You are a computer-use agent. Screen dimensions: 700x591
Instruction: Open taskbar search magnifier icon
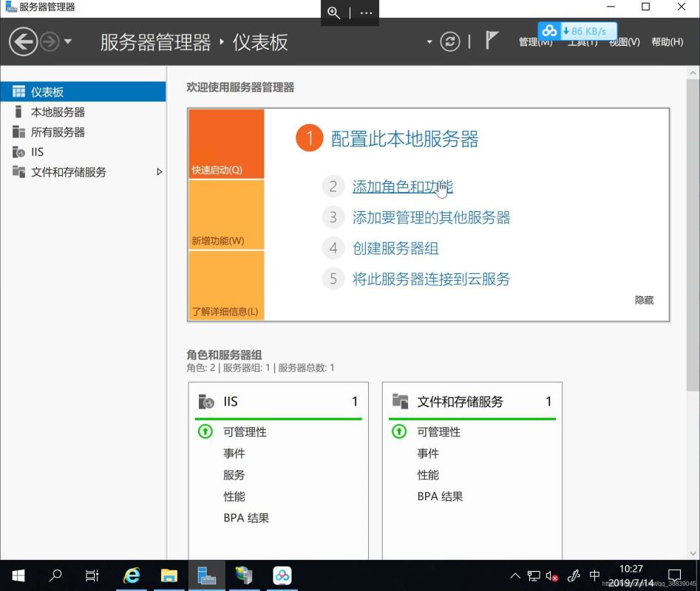point(55,575)
